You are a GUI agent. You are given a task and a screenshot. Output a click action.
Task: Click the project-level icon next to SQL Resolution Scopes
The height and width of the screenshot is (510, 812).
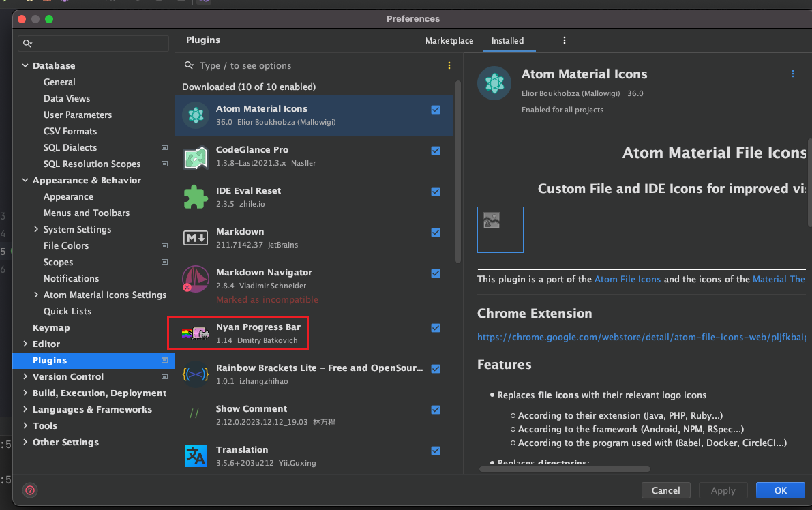[x=165, y=164]
